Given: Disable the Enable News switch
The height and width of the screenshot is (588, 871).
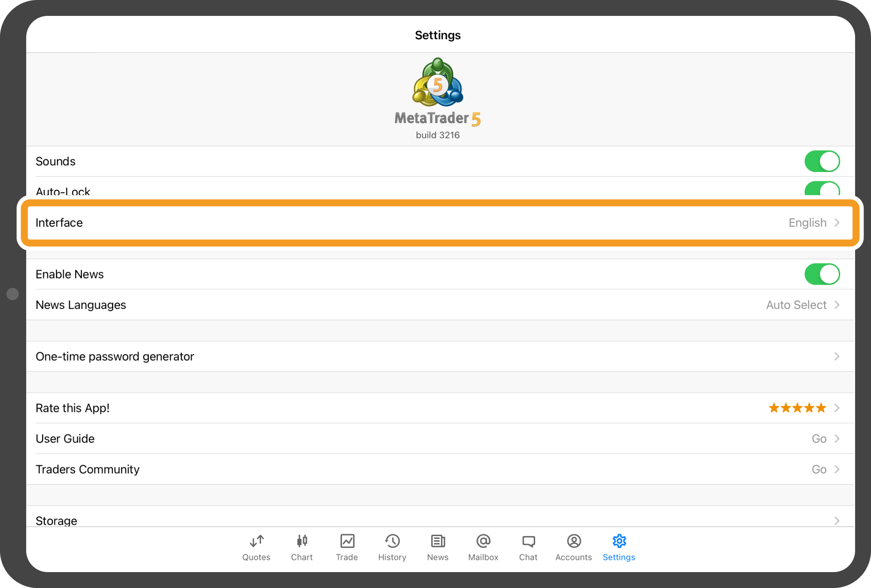Looking at the screenshot, I should [x=822, y=274].
